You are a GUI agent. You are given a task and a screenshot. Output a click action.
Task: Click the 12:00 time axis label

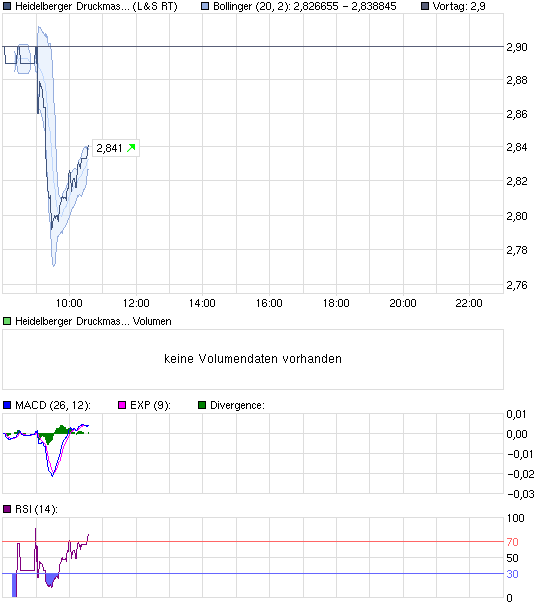coord(136,303)
